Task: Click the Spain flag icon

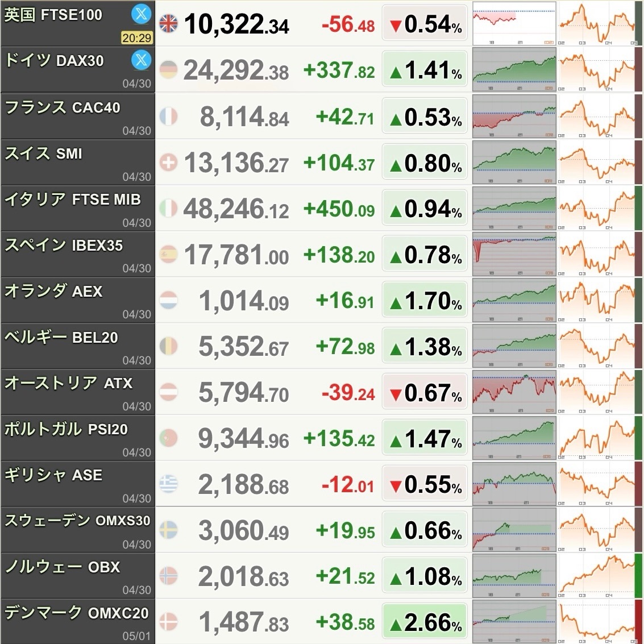Action: tap(168, 254)
